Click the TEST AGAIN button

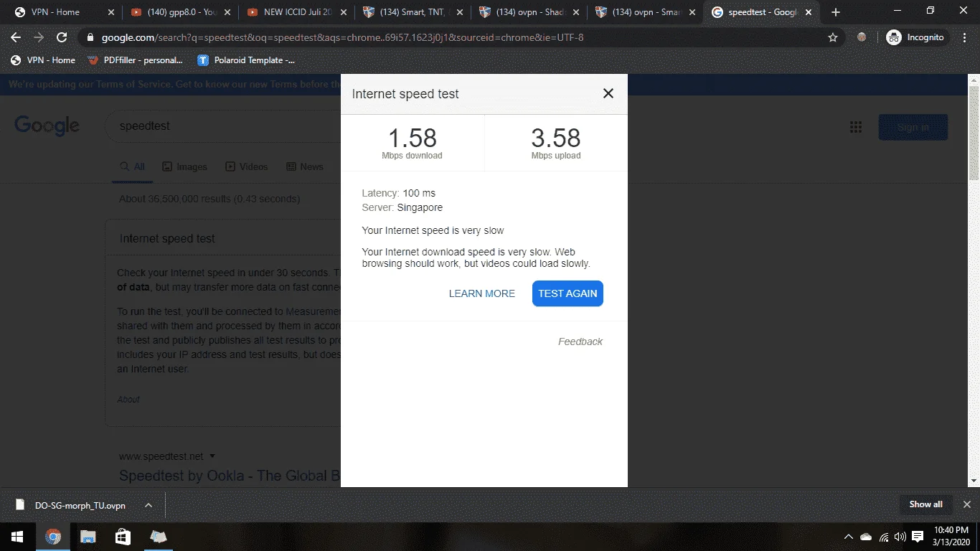point(567,293)
